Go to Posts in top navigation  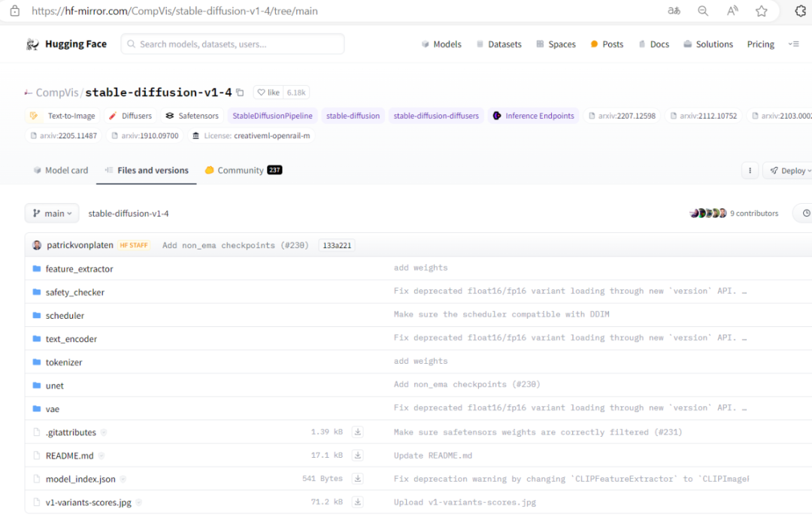(607, 44)
